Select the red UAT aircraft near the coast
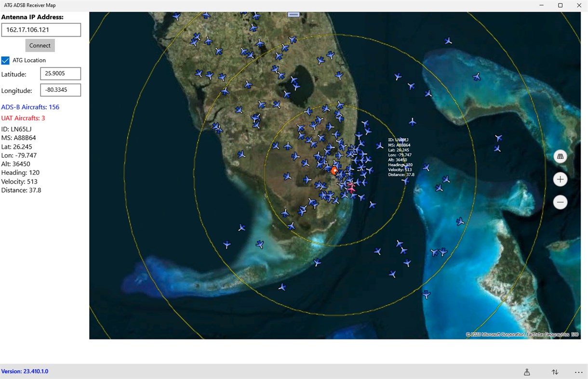 351,190
